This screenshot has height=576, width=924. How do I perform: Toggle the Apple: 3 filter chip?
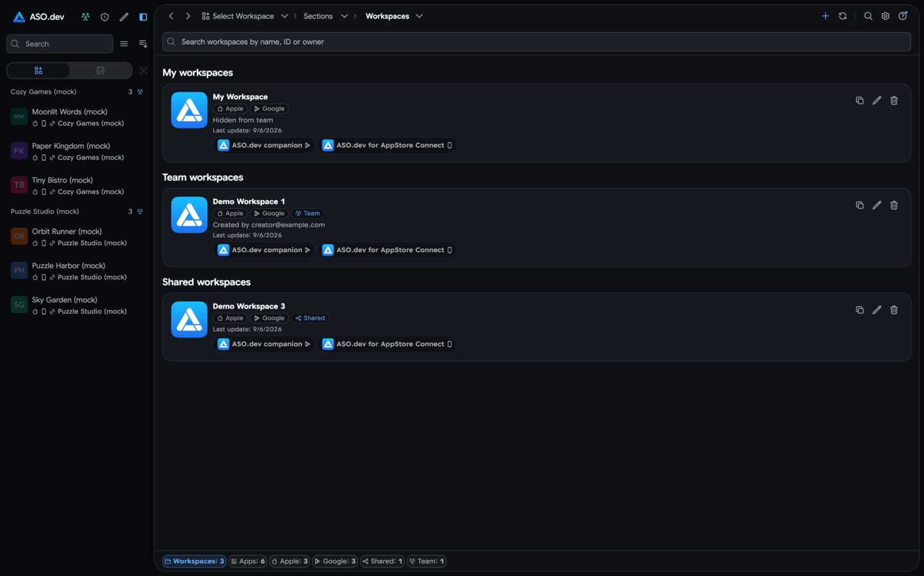coord(289,561)
